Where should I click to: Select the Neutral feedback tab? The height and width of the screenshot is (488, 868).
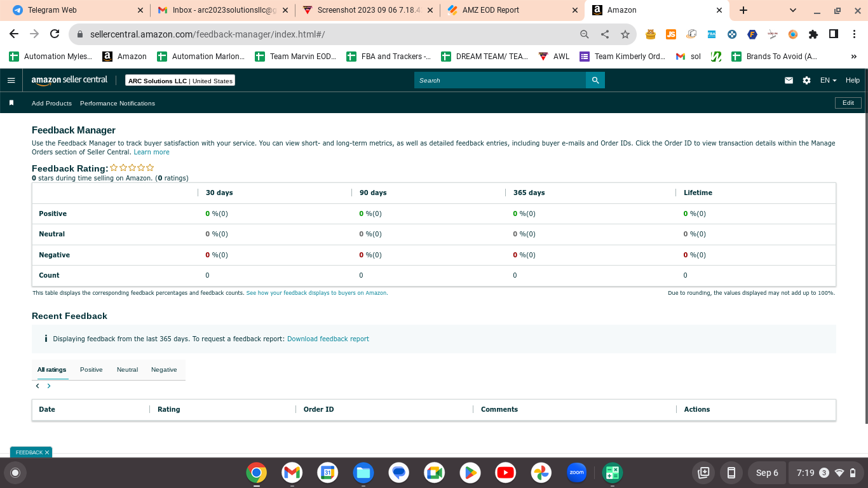[x=127, y=370]
